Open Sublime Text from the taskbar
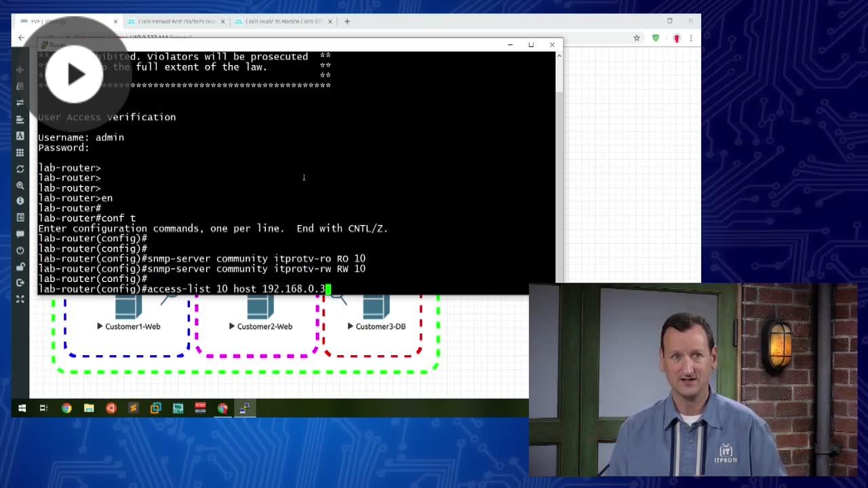This screenshot has height=488, width=868. click(134, 407)
